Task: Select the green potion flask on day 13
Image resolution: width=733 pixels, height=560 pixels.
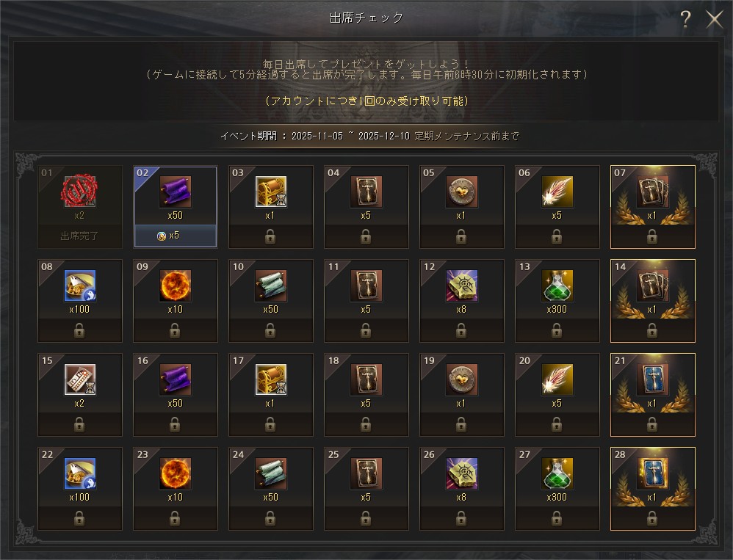Action: coord(557,286)
